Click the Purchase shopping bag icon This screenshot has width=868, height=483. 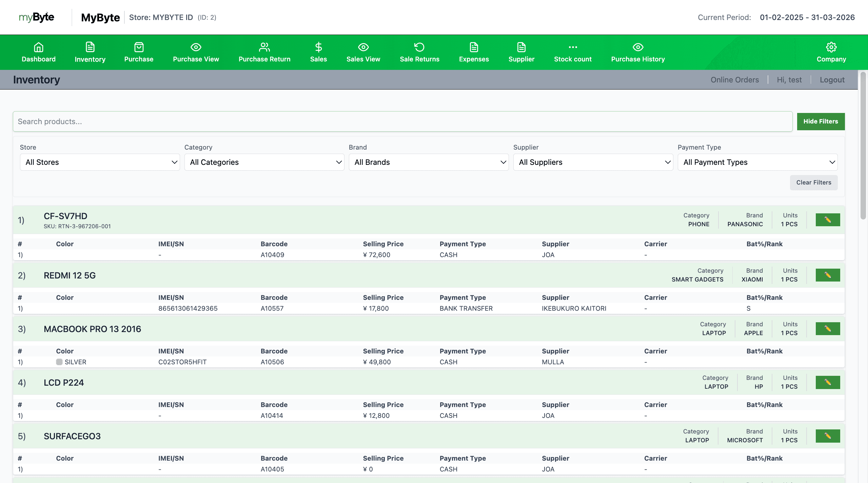click(139, 47)
